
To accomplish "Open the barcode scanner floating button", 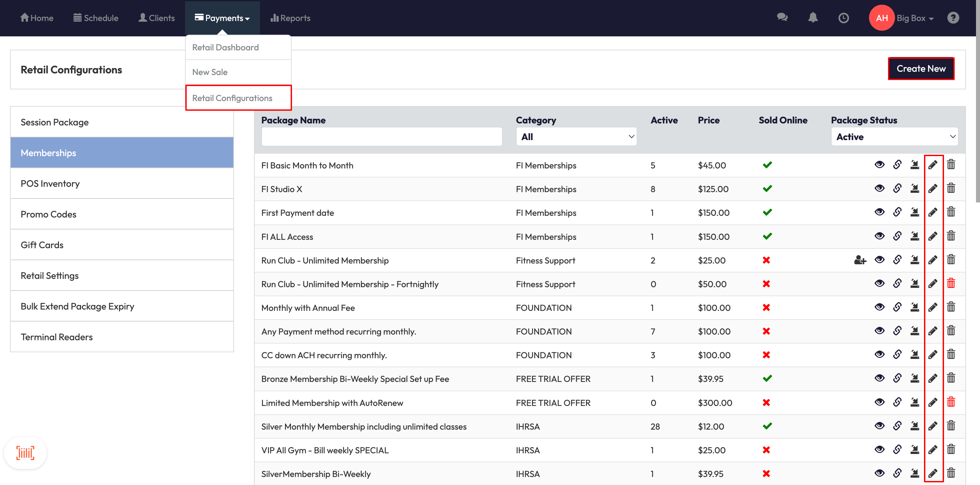I will point(25,453).
